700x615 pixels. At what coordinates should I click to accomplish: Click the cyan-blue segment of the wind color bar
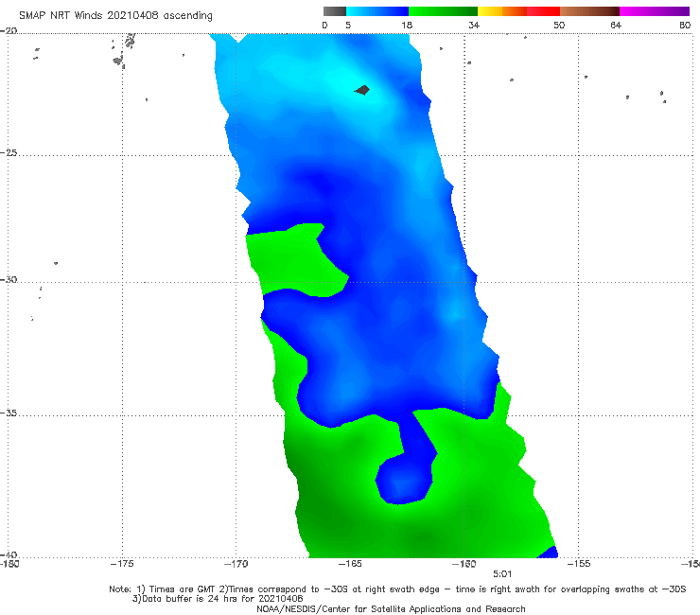point(377,11)
